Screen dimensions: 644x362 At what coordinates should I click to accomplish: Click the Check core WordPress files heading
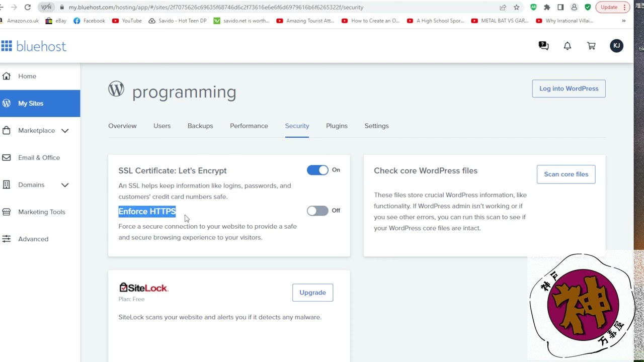click(426, 170)
